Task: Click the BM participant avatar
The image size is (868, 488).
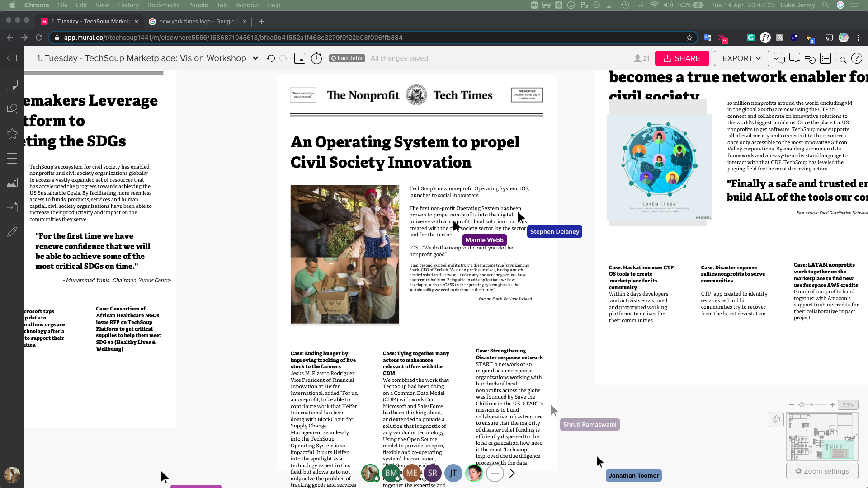Action: coord(391,473)
